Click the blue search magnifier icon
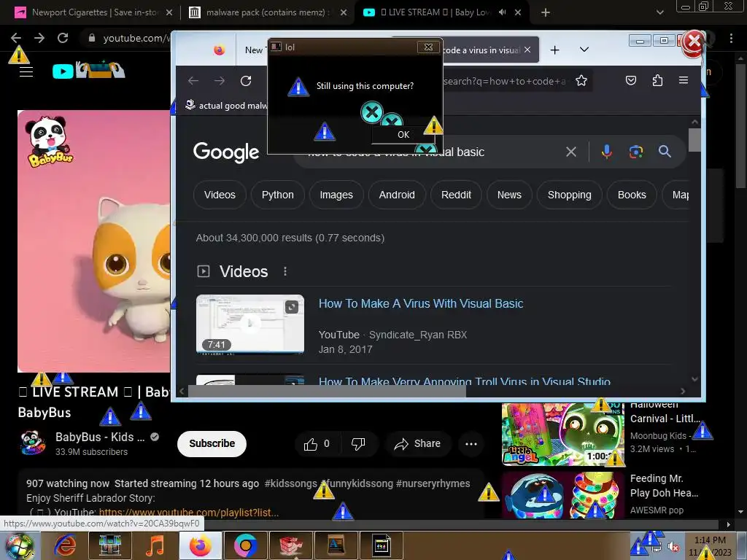 pos(665,152)
